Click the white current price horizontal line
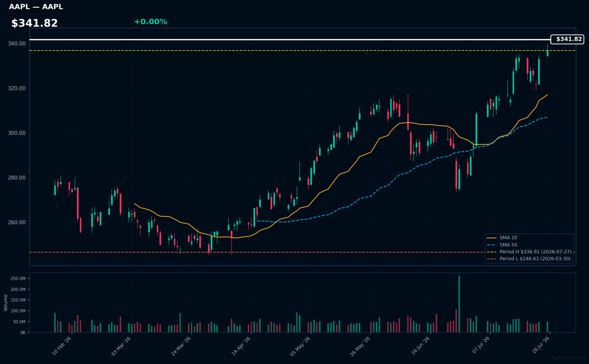This screenshot has height=364, width=589. pyautogui.click(x=290, y=40)
